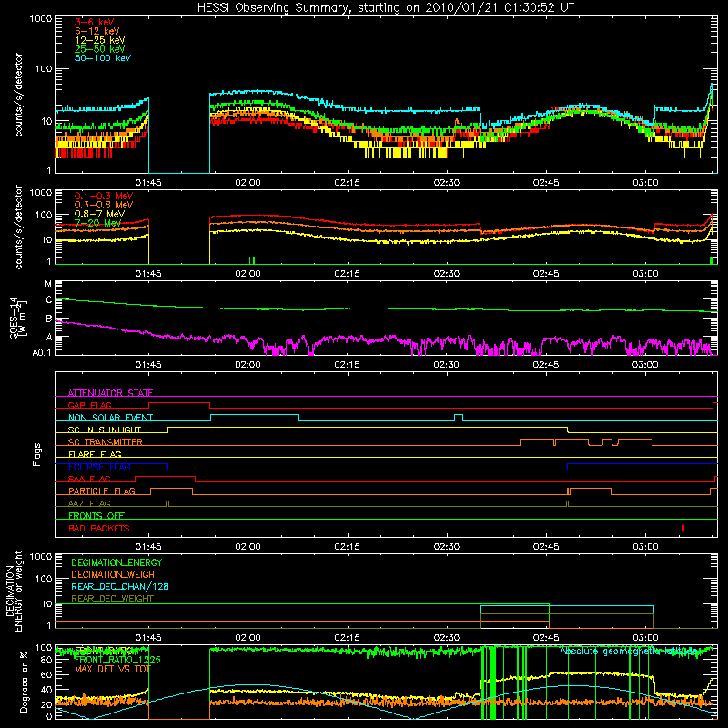
Task: Select the REAR_DEC_CHAN/128 legend label
Action: (x=120, y=586)
